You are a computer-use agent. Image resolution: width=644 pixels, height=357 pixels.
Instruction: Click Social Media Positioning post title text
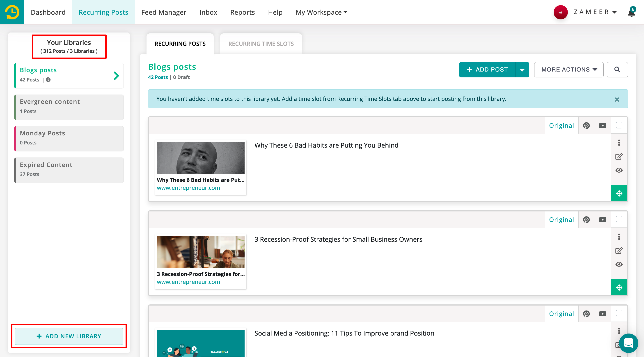click(x=344, y=333)
